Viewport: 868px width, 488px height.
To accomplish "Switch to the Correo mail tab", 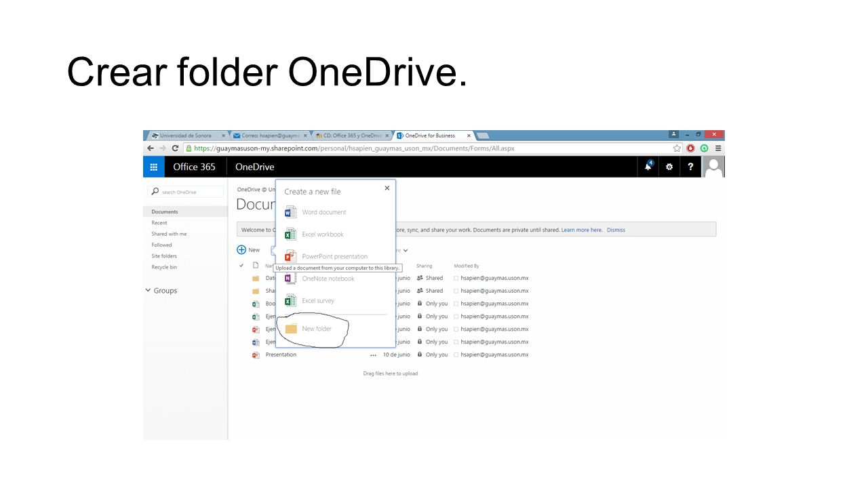I will 271,136.
